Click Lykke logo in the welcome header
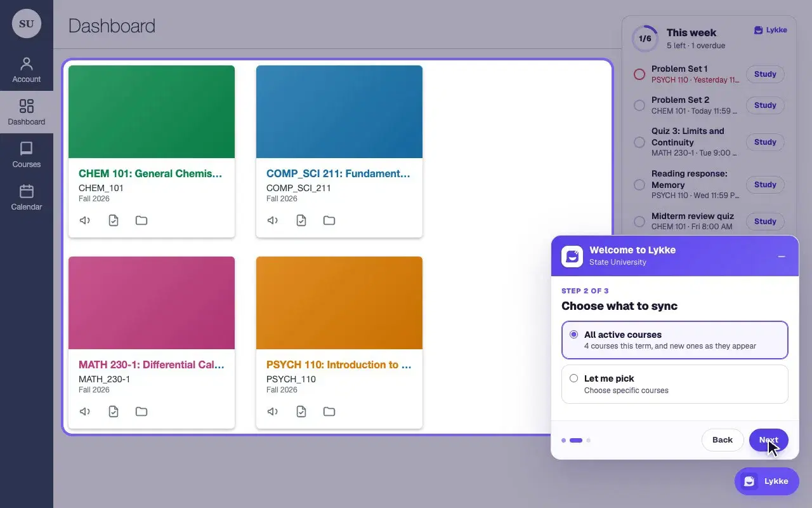Screen dimensions: 812x508 (x=572, y=256)
